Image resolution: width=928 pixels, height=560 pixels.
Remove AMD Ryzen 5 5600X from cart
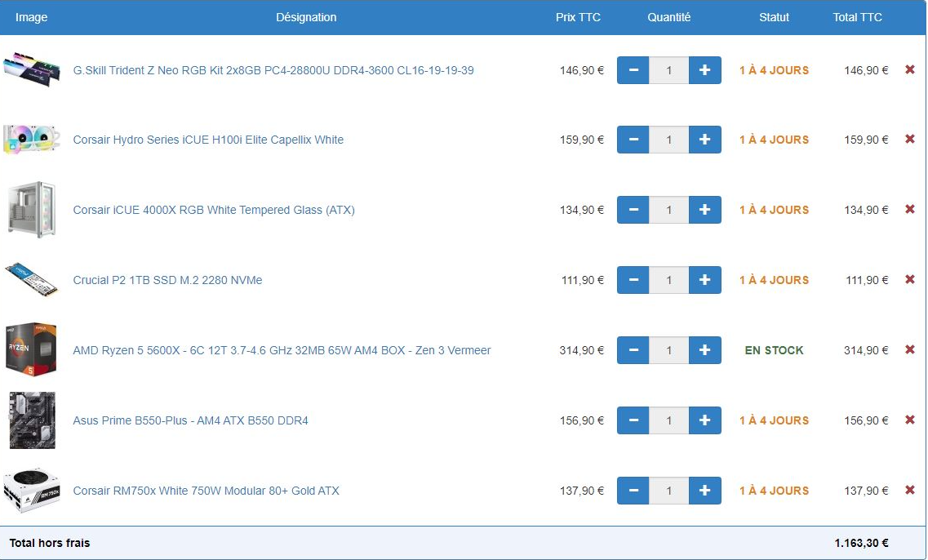click(x=910, y=350)
